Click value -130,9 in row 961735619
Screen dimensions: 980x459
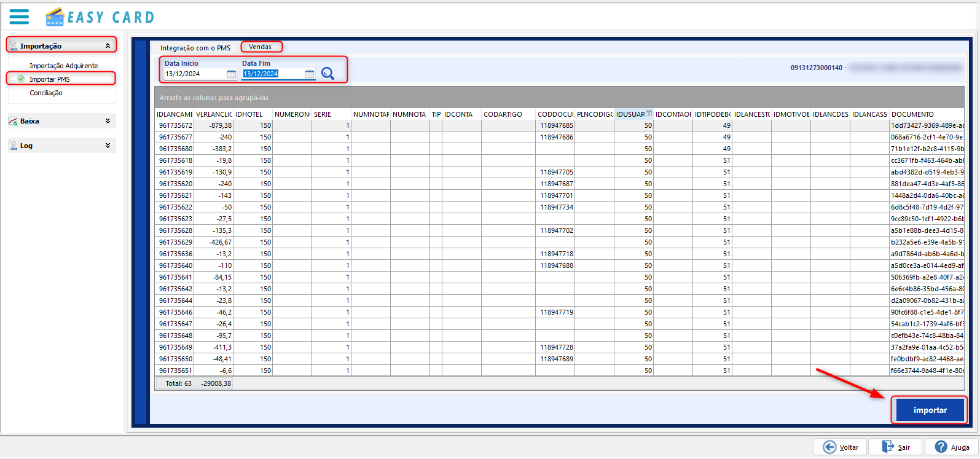click(x=214, y=172)
